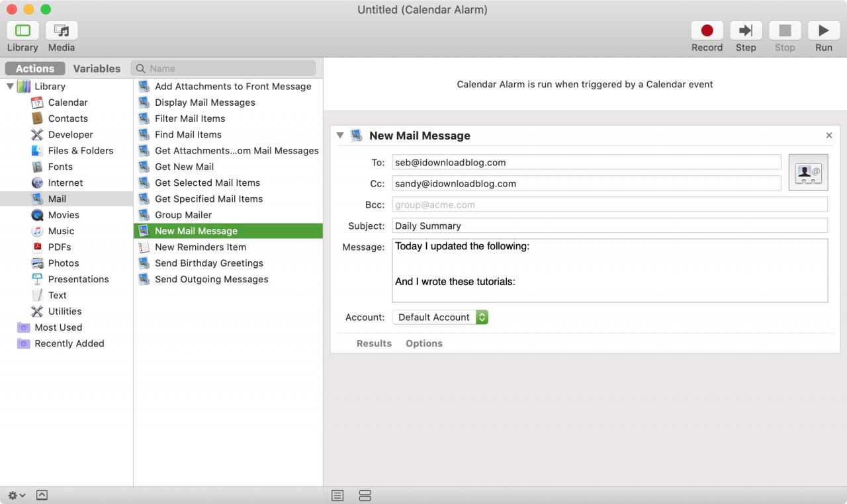847x504 pixels.
Task: Click the Step toolbar icon
Action: (x=746, y=30)
